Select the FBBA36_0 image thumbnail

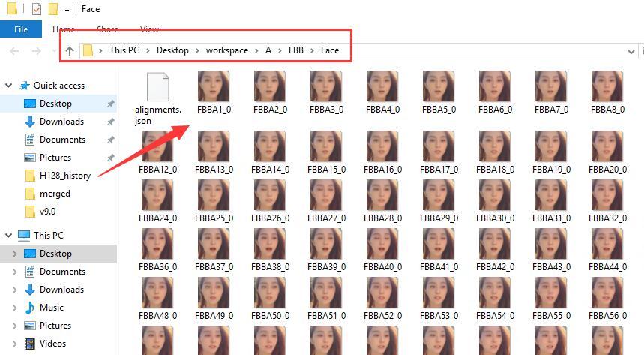click(157, 243)
